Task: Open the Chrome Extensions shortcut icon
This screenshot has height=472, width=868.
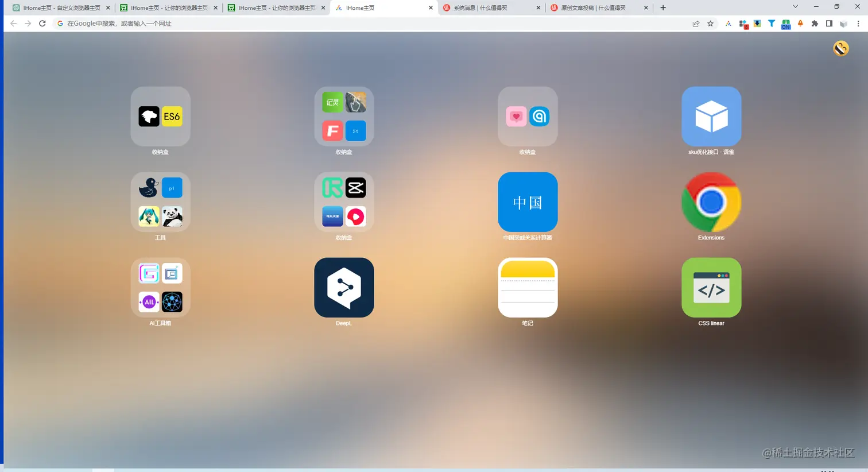Action: (x=711, y=202)
